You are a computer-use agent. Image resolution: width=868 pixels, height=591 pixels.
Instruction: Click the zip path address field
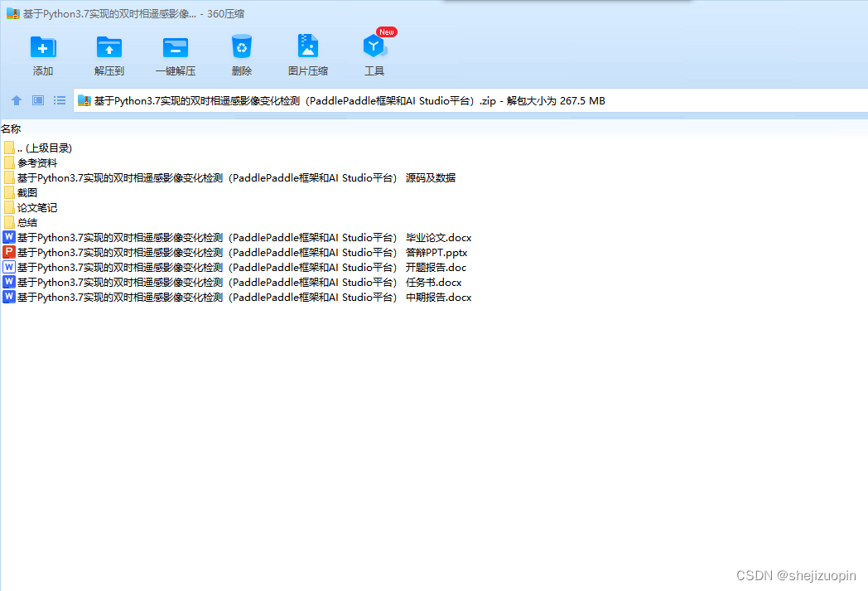pos(470,100)
